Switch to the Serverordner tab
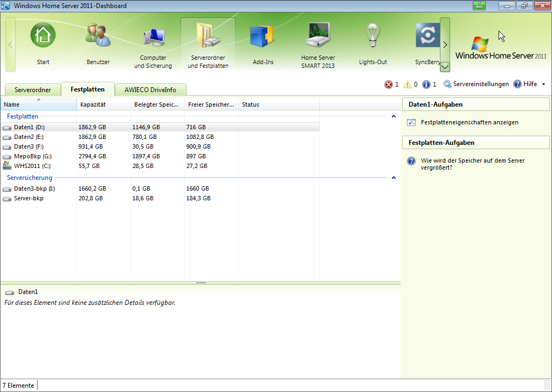 point(33,89)
